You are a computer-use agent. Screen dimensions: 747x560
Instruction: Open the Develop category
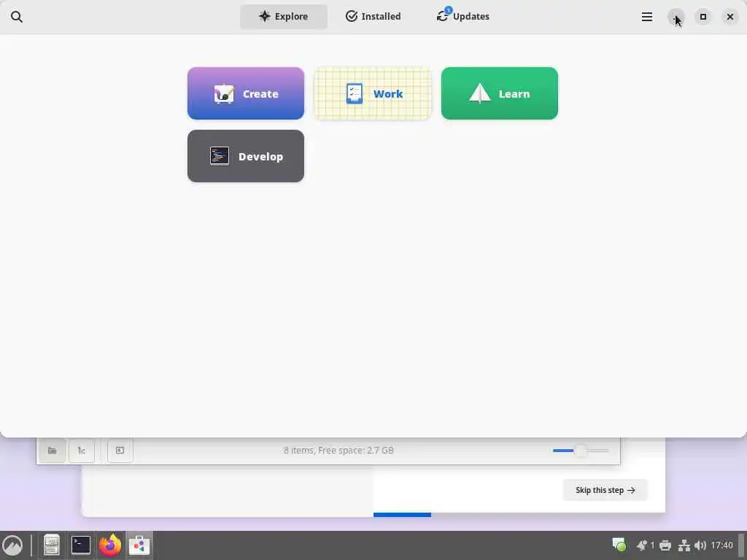click(x=246, y=156)
